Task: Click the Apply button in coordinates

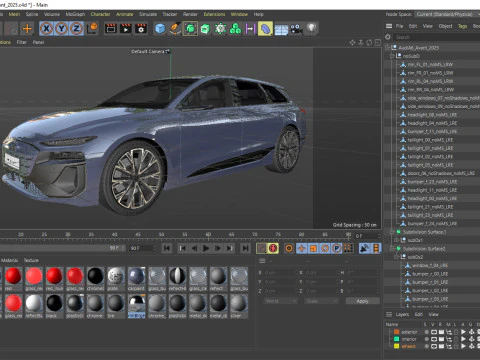Action: (363, 301)
